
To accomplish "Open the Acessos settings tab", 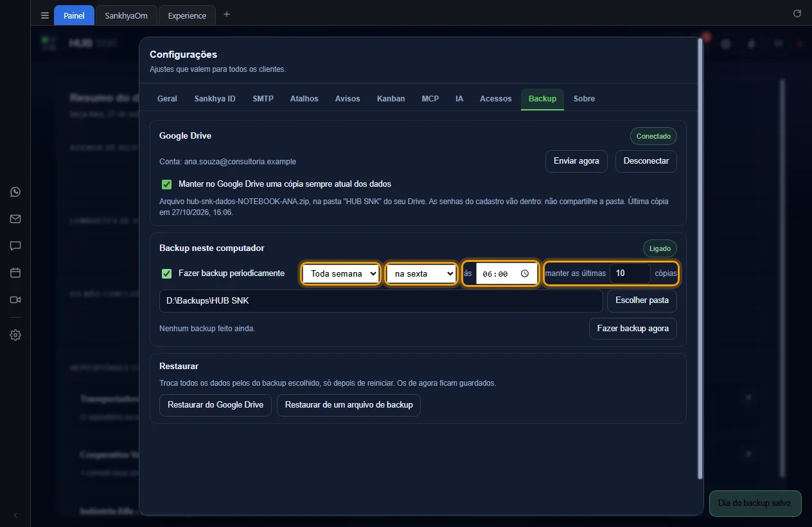I will [496, 99].
